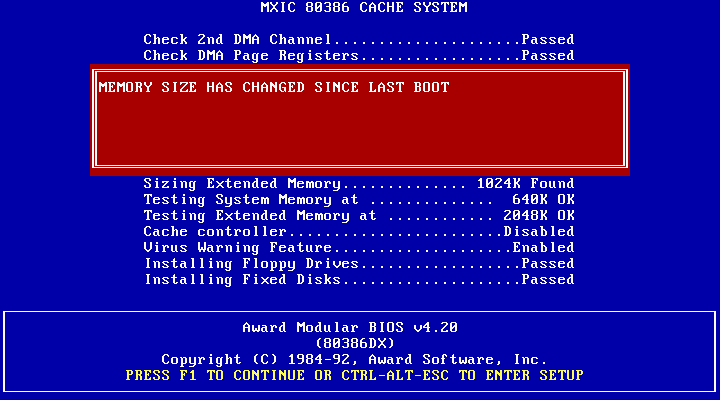720x400 pixels.
Task: Click the 2048K OK result
Action: [534, 216]
